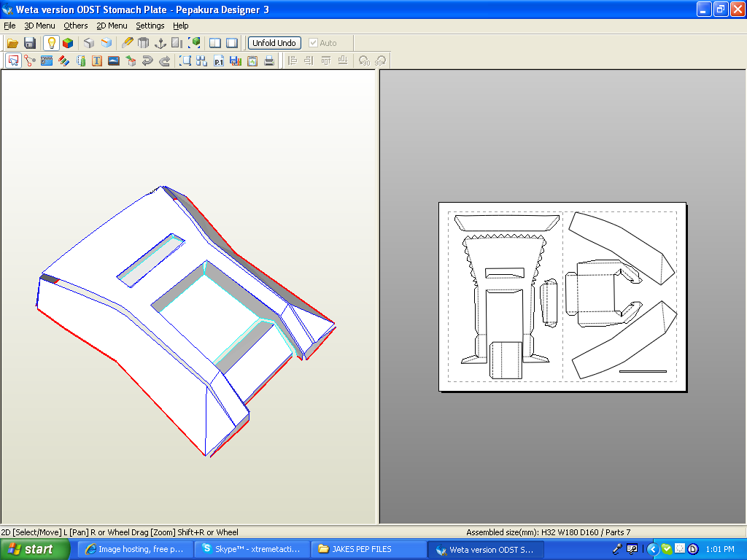Click the Open file folder icon
Image resolution: width=747 pixels, height=560 pixels.
coord(12,43)
